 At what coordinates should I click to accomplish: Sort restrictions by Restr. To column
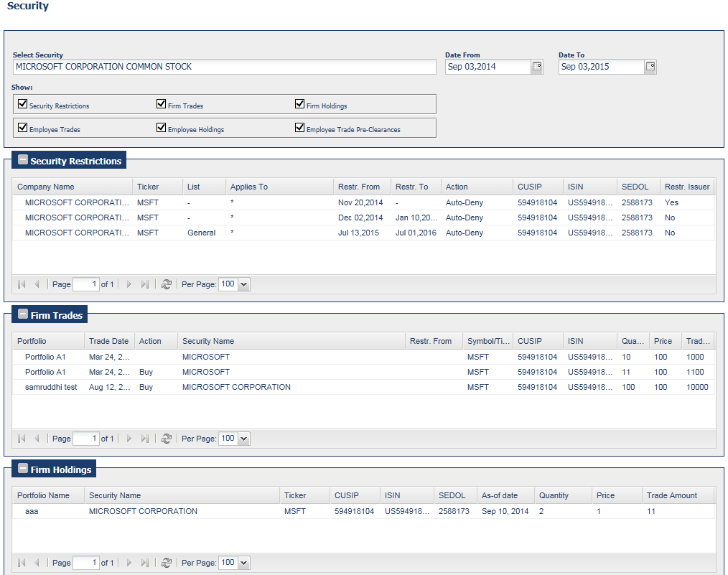click(416, 187)
